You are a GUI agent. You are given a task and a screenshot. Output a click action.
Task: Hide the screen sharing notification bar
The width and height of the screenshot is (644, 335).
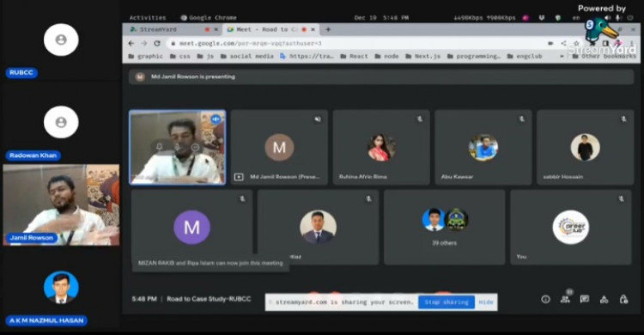pos(486,302)
